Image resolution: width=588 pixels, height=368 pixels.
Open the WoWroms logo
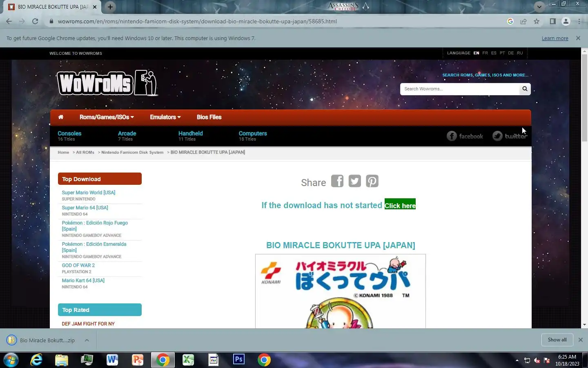(107, 83)
